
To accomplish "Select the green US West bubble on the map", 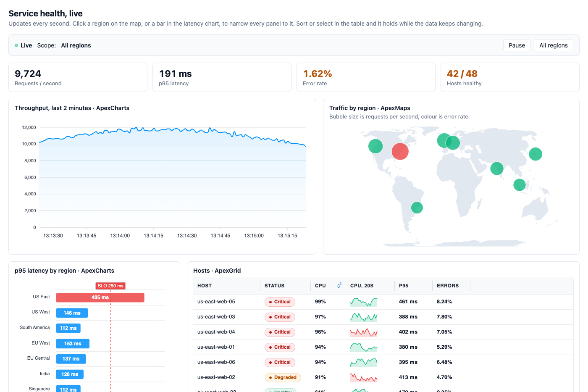I will (375, 146).
